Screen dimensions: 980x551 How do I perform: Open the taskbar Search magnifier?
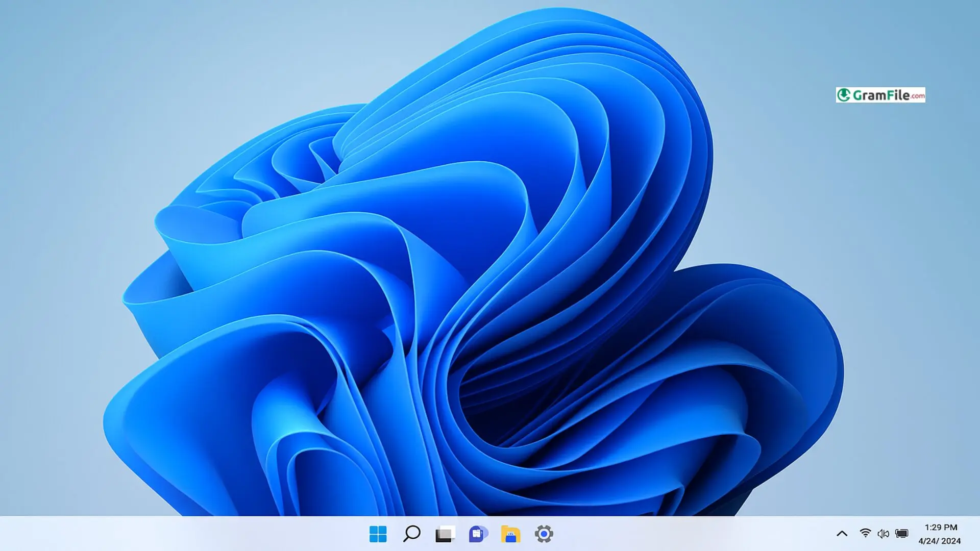pyautogui.click(x=411, y=534)
